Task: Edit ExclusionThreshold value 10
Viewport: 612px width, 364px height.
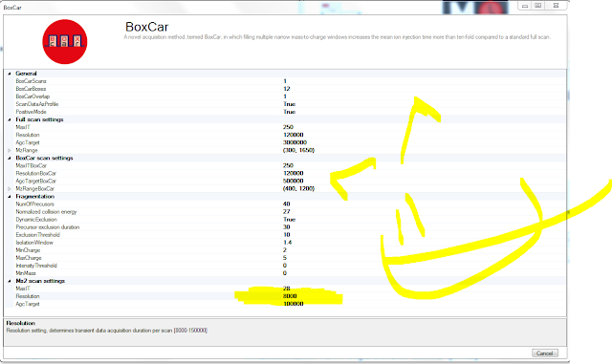Action: click(x=287, y=235)
